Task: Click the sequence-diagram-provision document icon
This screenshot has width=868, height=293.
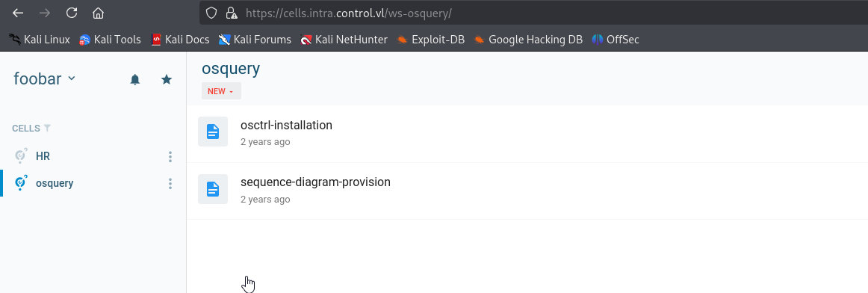Action: point(213,189)
